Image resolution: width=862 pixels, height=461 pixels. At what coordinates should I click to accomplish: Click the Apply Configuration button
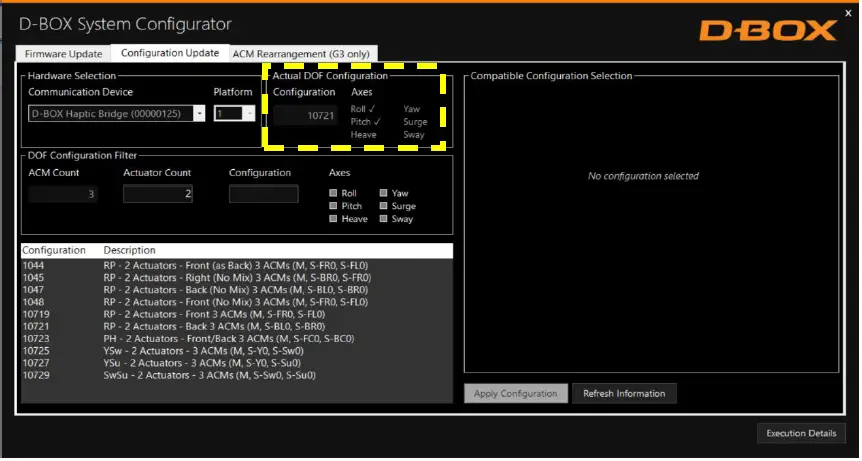point(516,393)
